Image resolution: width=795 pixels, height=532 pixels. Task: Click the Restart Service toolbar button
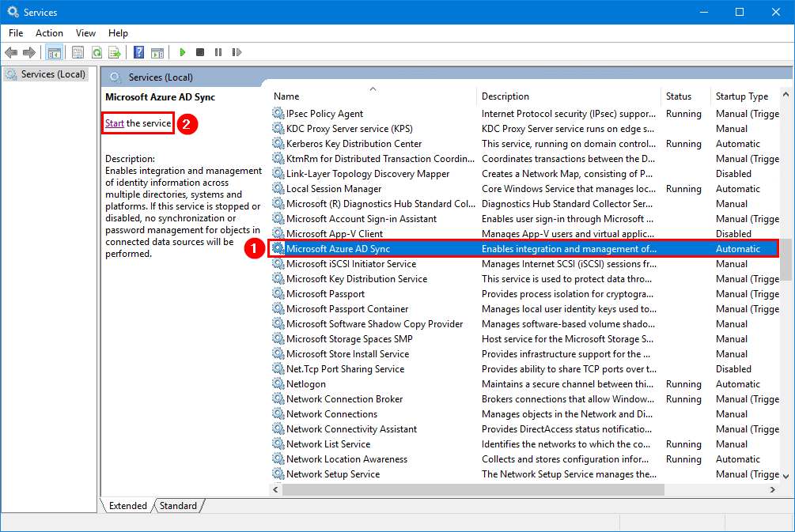point(237,52)
